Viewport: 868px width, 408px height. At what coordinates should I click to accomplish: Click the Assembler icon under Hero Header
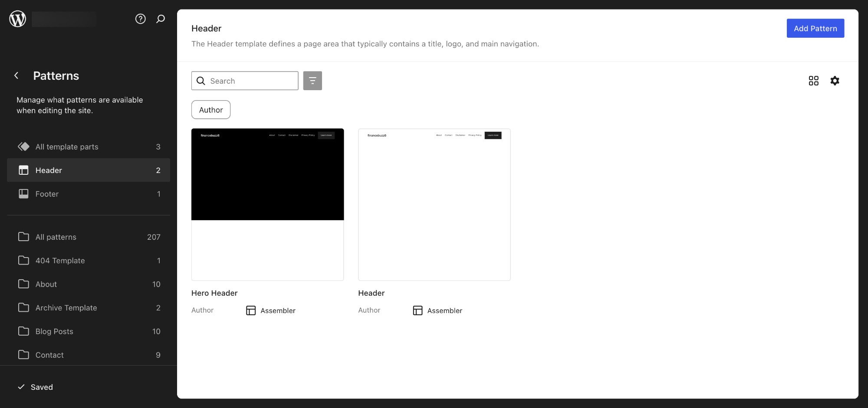[x=251, y=310]
